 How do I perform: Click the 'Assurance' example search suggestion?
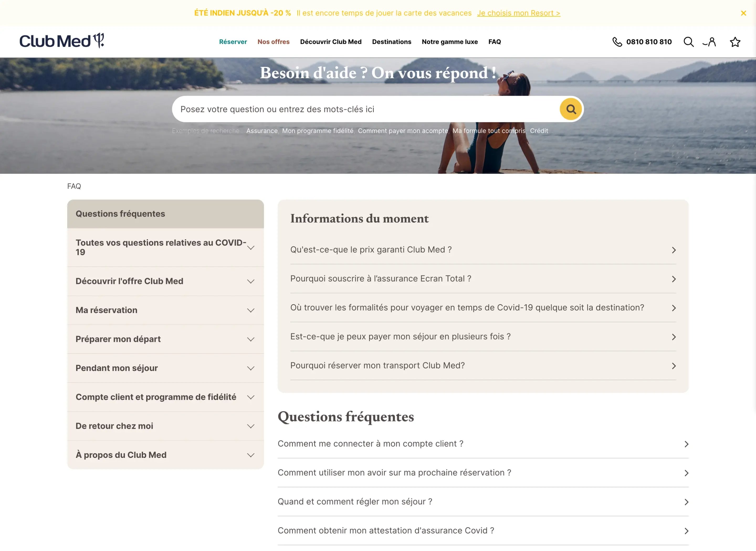(262, 131)
